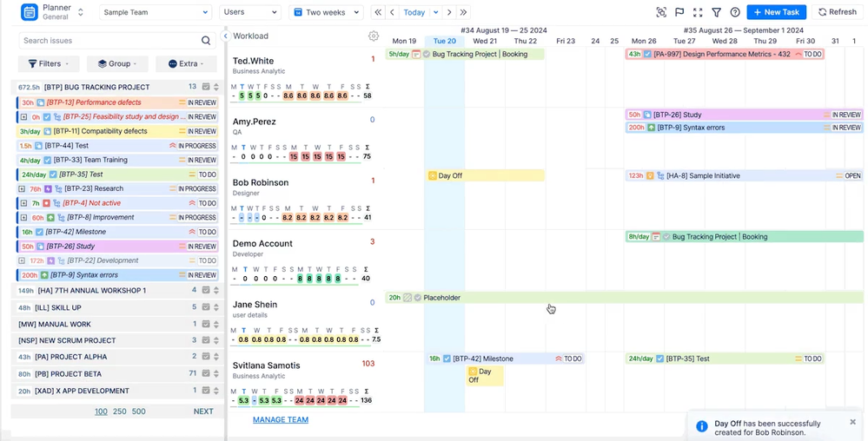Viewport: 868px width, 441px height.
Task: Open the Today dropdown arrow
Action: point(436,12)
